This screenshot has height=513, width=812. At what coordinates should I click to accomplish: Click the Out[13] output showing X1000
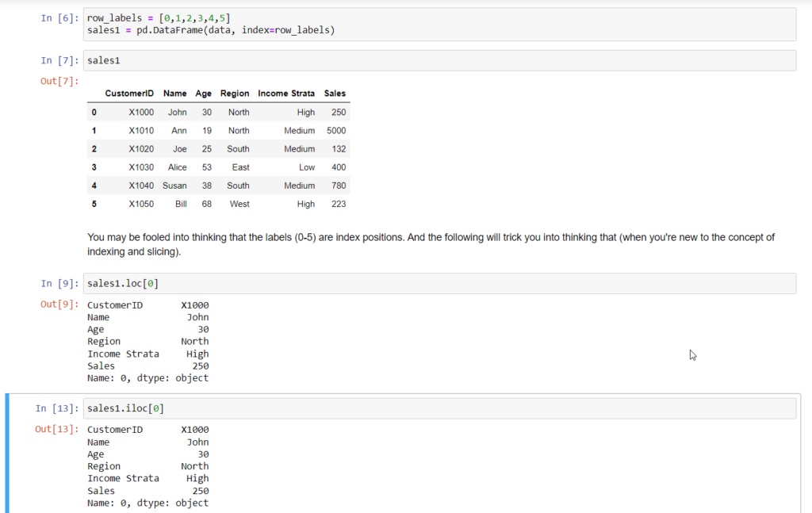point(194,429)
